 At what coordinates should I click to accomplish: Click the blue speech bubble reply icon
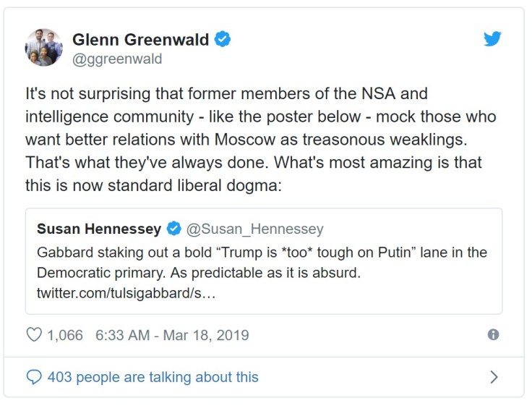point(34,377)
